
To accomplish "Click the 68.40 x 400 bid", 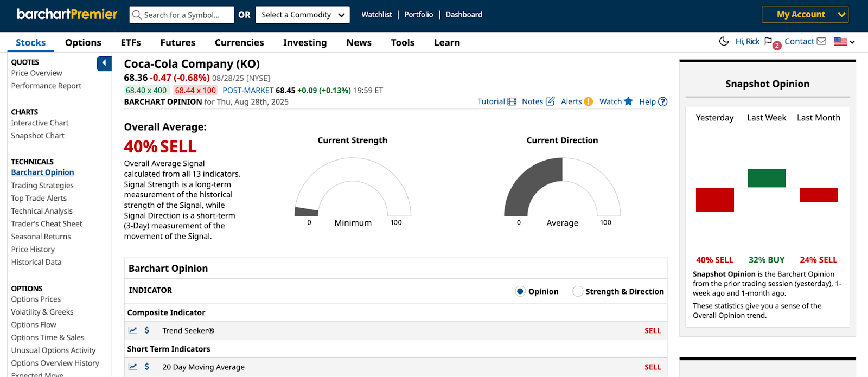I will coord(146,91).
